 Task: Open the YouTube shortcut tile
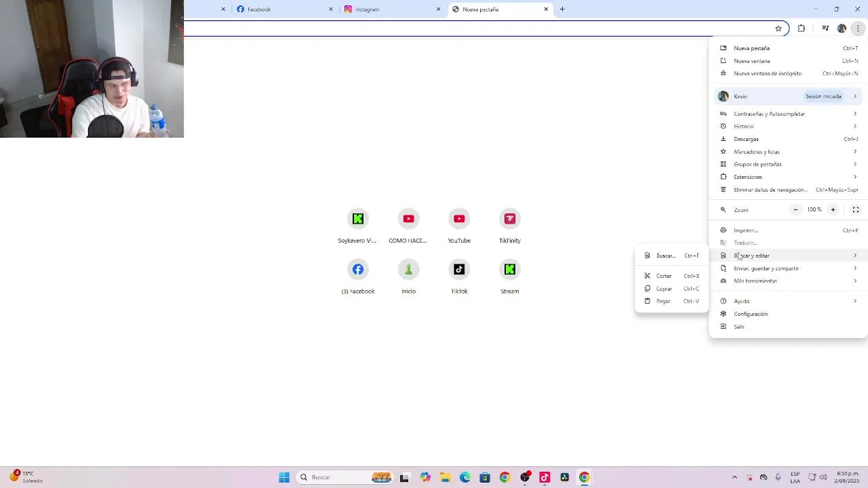point(459,226)
